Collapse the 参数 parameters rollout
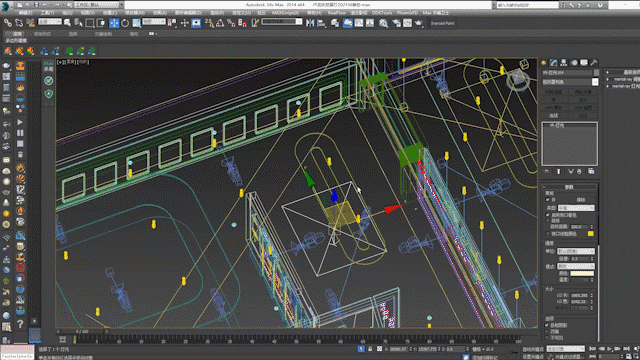Viewport: 640px width, 360px height. [x=569, y=187]
